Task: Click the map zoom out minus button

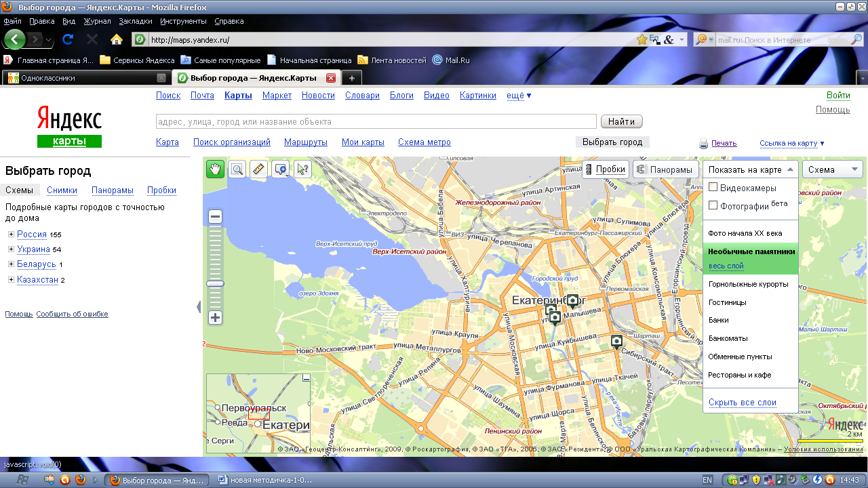Action: pos(215,217)
